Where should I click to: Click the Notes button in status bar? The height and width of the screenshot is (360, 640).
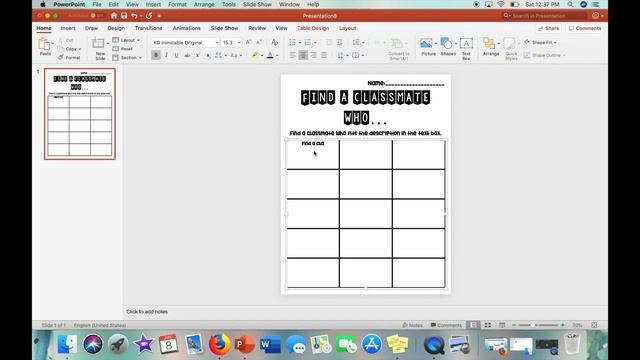412,325
